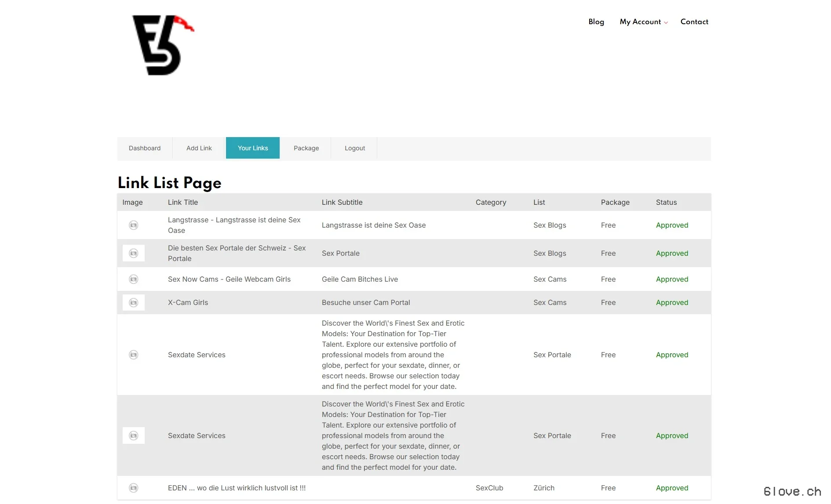Click the image placeholder for the Langstrasse row

(134, 225)
